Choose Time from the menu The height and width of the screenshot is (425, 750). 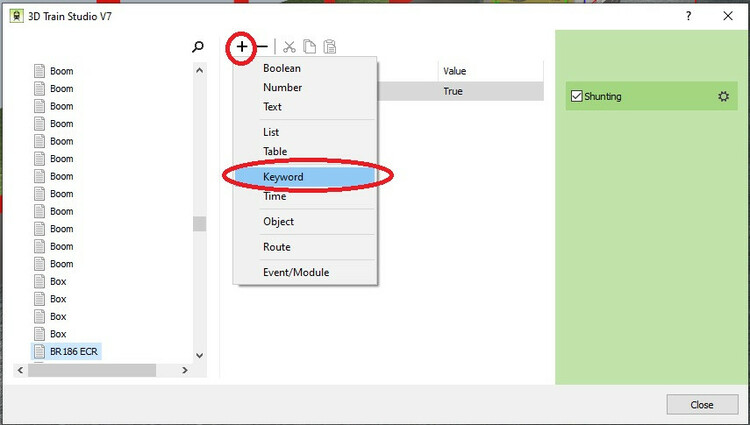tap(305, 196)
